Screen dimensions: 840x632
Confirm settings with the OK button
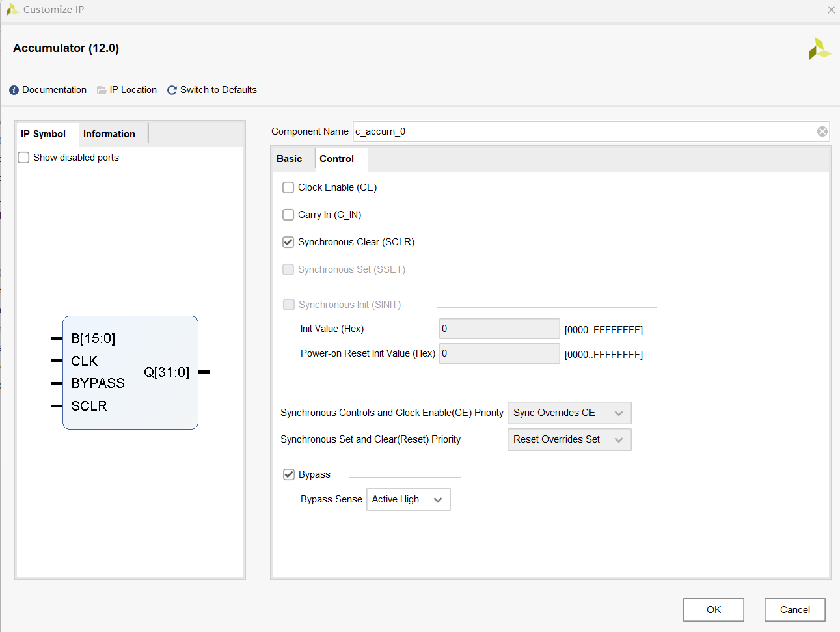[x=713, y=609]
